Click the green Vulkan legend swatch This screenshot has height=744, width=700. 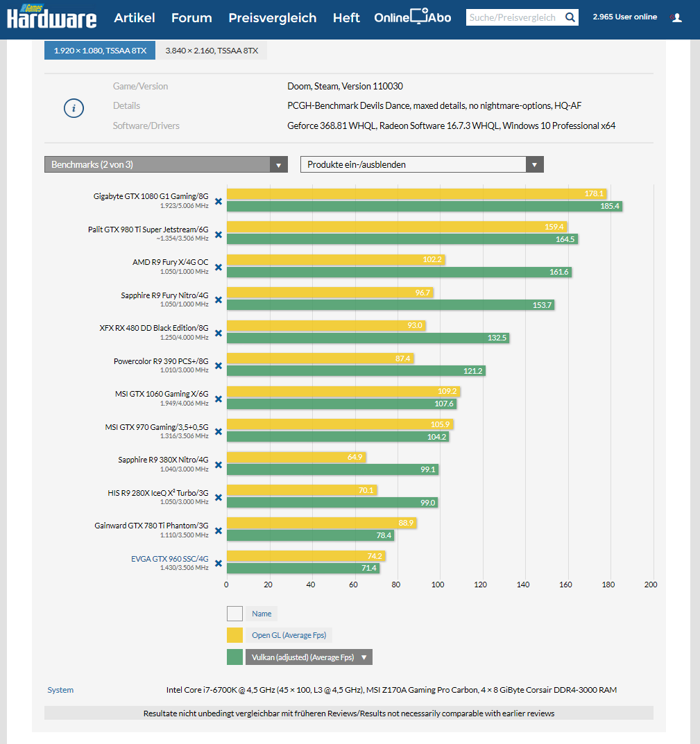[234, 657]
